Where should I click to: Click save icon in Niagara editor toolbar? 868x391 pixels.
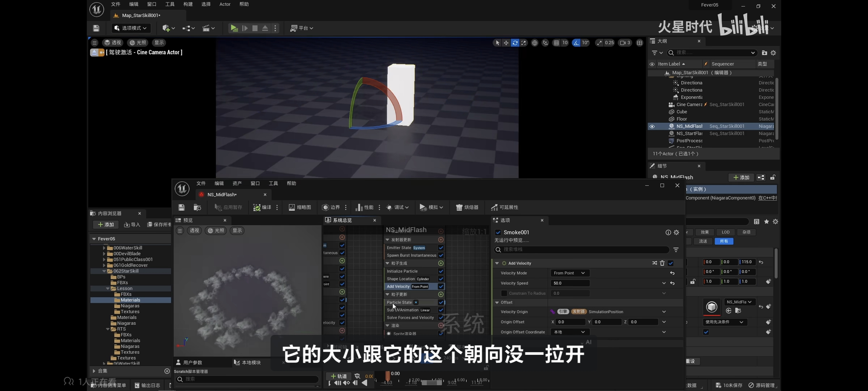182,207
